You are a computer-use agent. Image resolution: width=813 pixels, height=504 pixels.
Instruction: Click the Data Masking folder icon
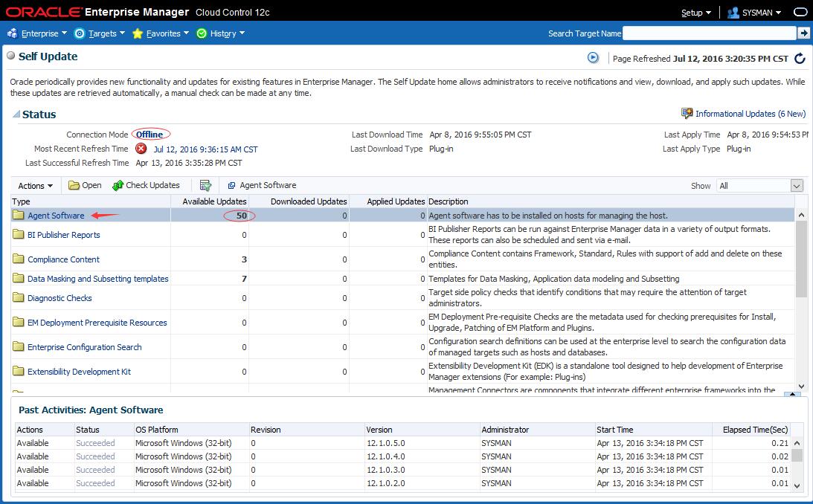click(19, 278)
